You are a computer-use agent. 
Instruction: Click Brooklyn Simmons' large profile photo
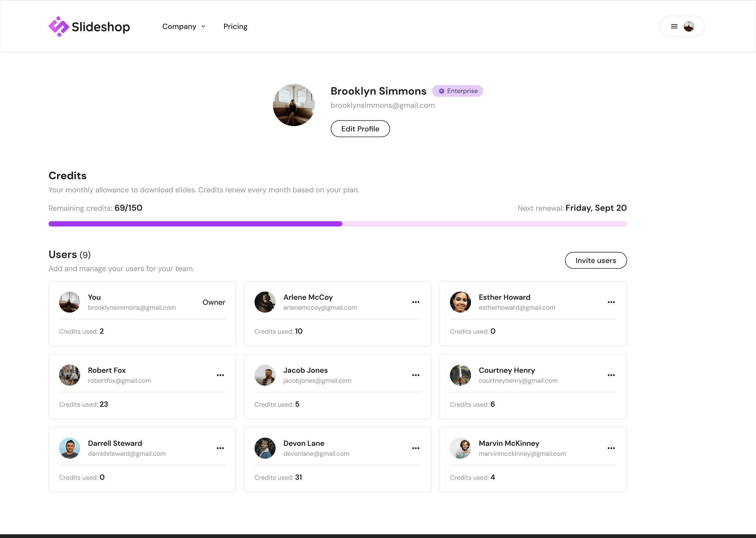point(294,105)
